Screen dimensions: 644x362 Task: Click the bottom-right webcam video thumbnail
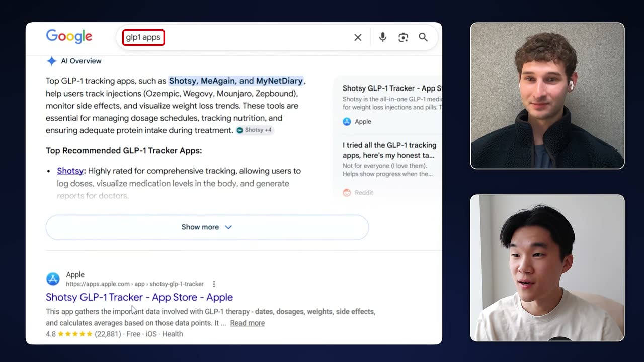[x=547, y=268]
